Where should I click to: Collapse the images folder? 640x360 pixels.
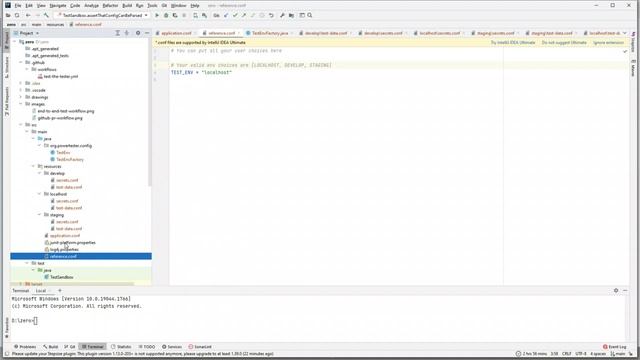[21, 104]
